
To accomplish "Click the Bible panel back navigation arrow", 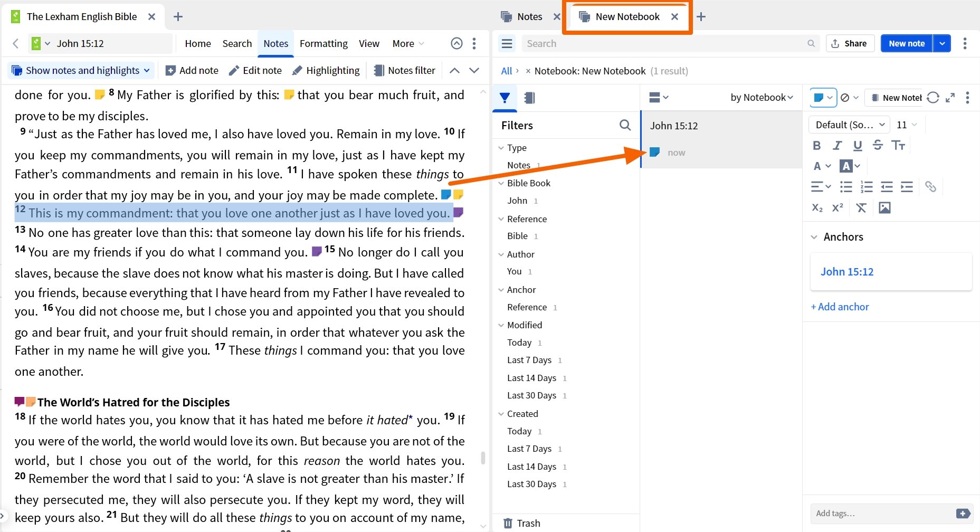I will [15, 43].
